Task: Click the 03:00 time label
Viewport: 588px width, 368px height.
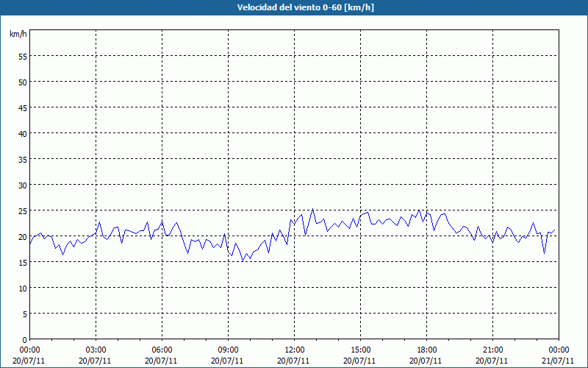Action: click(x=96, y=350)
